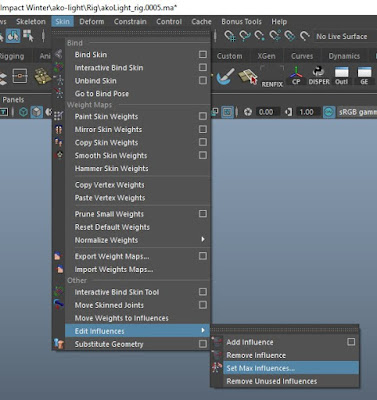
Task: Open Smooth Skin Weights option box
Action: click(x=203, y=155)
